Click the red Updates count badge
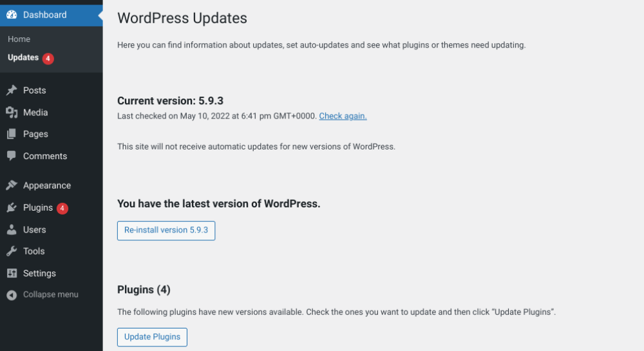The image size is (644, 351). (x=48, y=59)
